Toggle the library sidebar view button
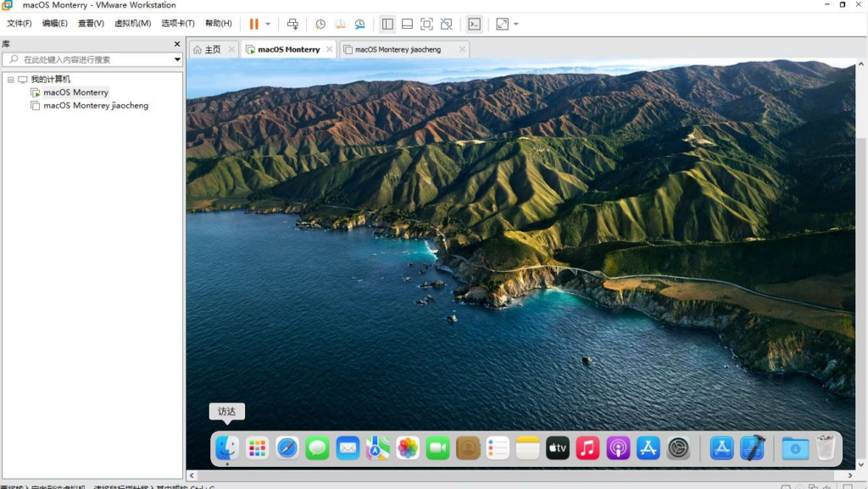The width and height of the screenshot is (868, 489). [387, 24]
